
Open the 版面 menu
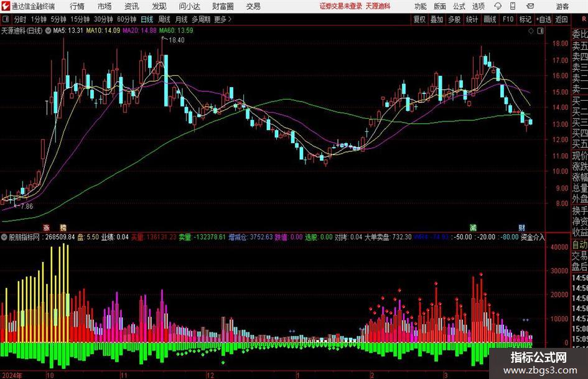coord(440,6)
